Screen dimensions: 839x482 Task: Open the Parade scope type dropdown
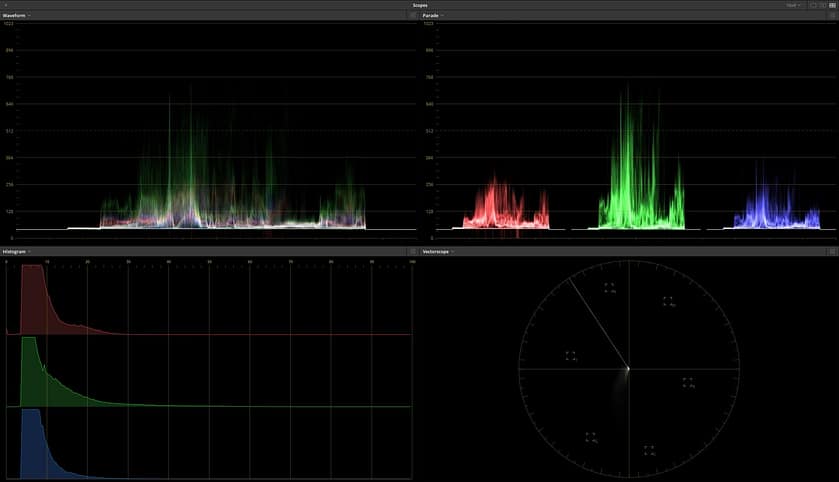(x=433, y=16)
